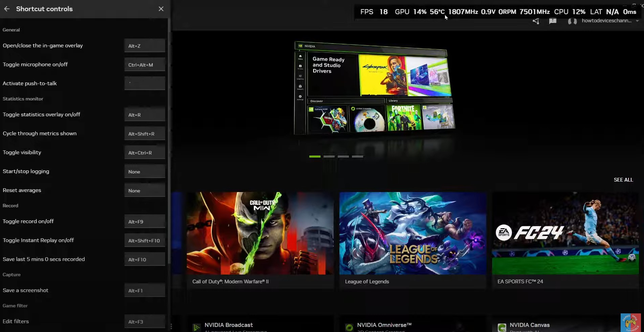Click the user avatar icon

click(x=572, y=21)
